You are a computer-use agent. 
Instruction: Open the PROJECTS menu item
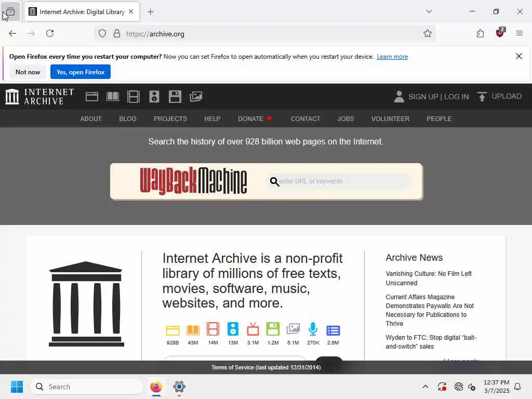[170, 119]
